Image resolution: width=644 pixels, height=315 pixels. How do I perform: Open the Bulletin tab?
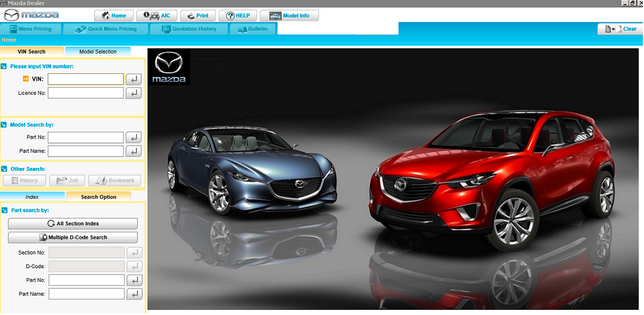253,29
